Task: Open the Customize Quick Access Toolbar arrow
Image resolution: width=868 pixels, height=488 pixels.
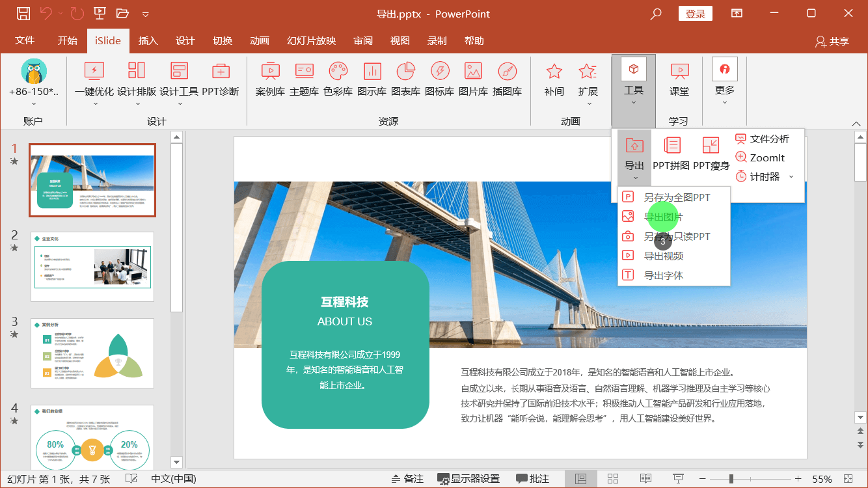Action: (145, 14)
